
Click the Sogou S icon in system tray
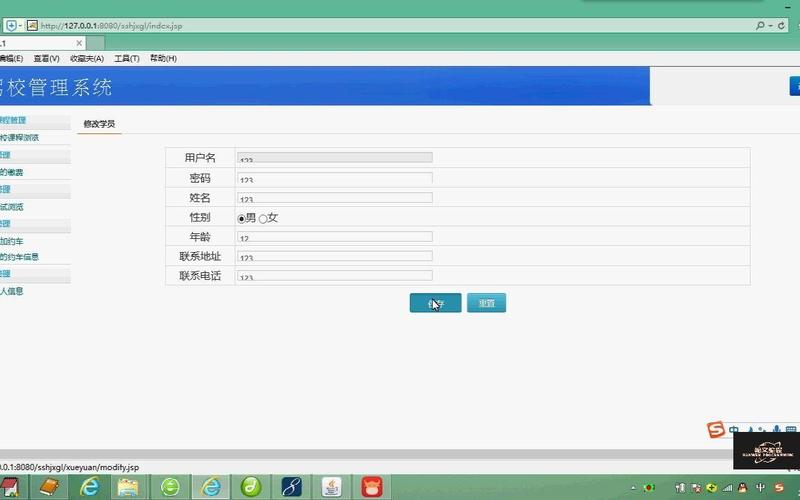pyautogui.click(x=779, y=488)
